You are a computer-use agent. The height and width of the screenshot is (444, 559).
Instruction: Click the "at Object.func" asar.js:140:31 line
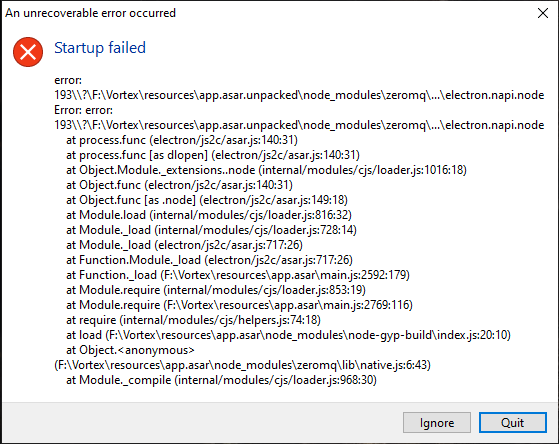(179, 185)
